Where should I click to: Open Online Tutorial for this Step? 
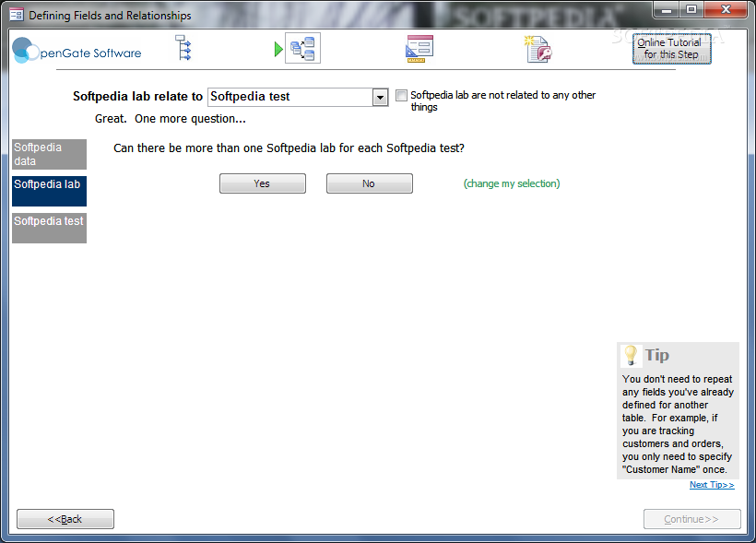coord(671,49)
